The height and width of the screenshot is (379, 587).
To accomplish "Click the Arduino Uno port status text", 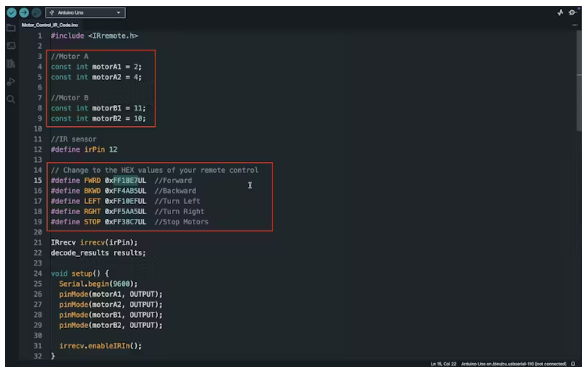I will 513,364.
